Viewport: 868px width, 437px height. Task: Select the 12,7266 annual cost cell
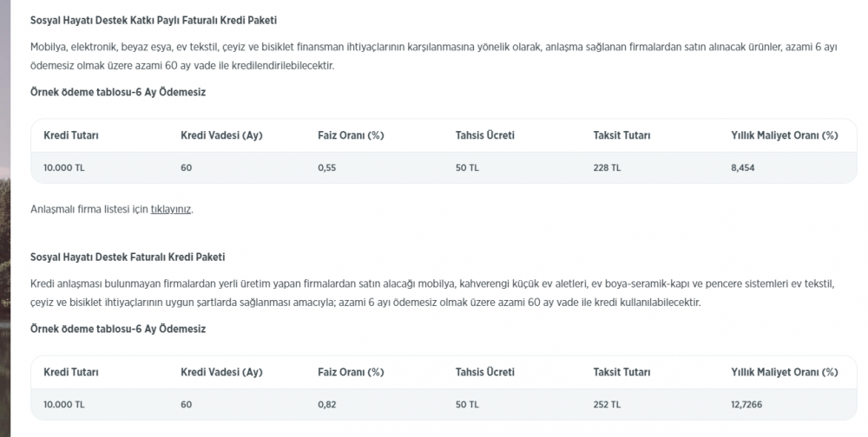coord(746,404)
